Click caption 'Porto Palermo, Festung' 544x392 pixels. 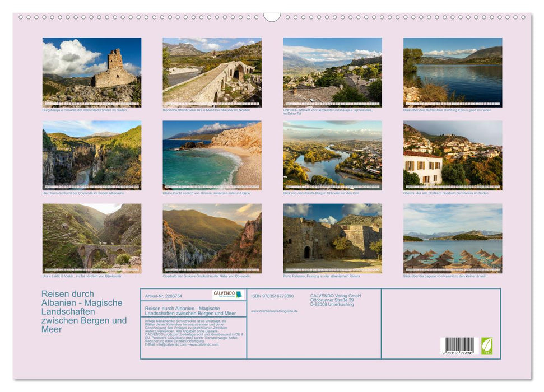point(321,276)
